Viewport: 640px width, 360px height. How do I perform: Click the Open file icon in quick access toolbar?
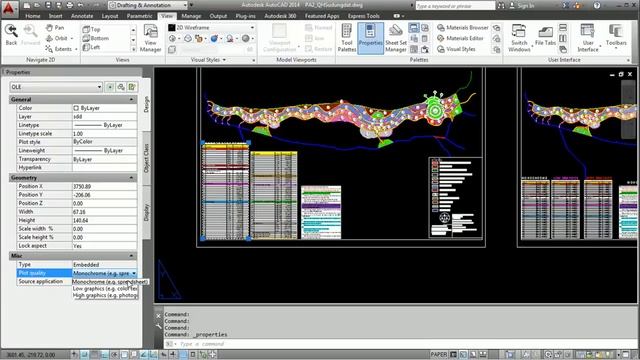tap(37, 5)
